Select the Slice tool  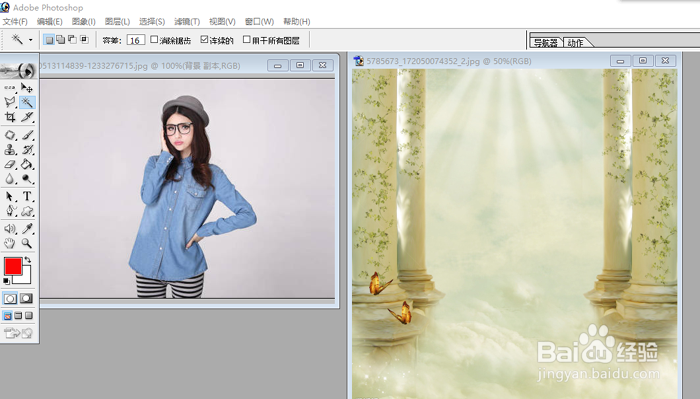pyautogui.click(x=27, y=117)
